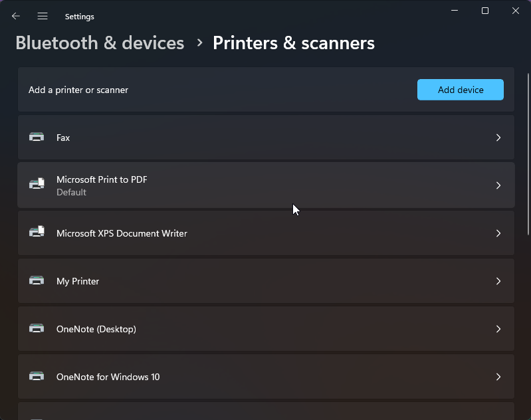This screenshot has width=531, height=420.
Task: Click the vertical scrollbar thumb
Action: pyautogui.click(x=528, y=154)
